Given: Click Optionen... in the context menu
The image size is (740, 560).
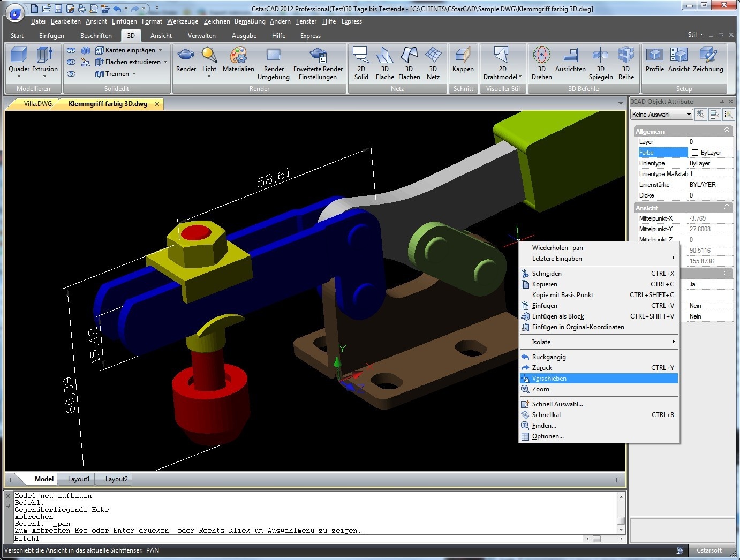Looking at the screenshot, I should point(548,436).
